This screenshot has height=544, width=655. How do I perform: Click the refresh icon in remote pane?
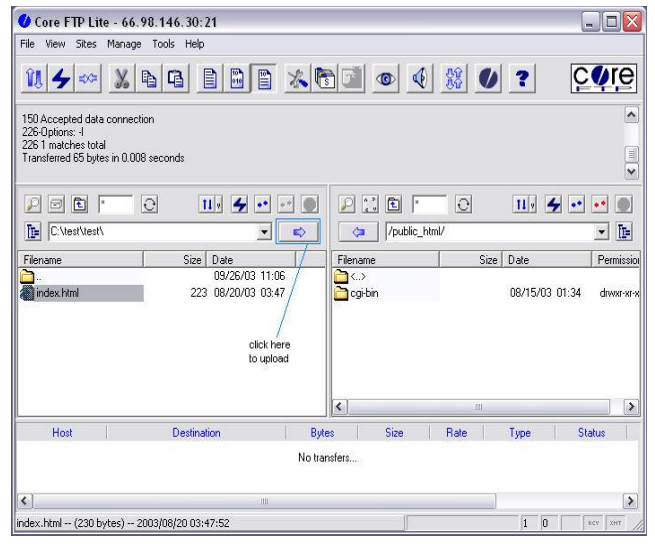[x=464, y=205]
